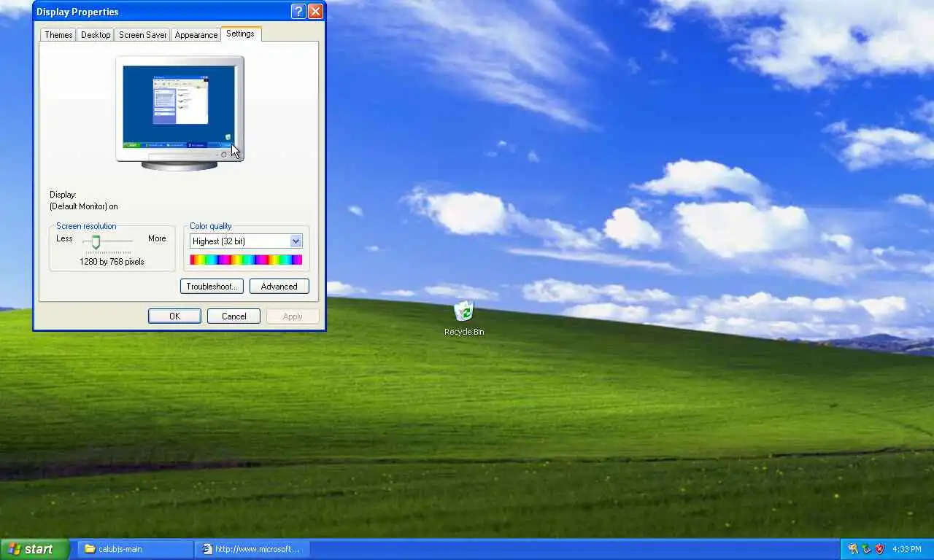Image resolution: width=934 pixels, height=560 pixels.
Task: Click the (Default Monitor) on label
Action: point(84,206)
